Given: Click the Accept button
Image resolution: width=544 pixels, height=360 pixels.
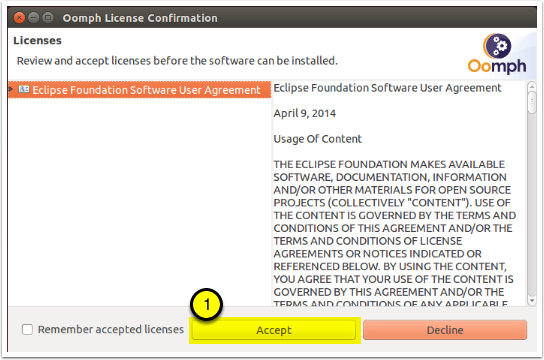Looking at the screenshot, I should click(x=274, y=330).
